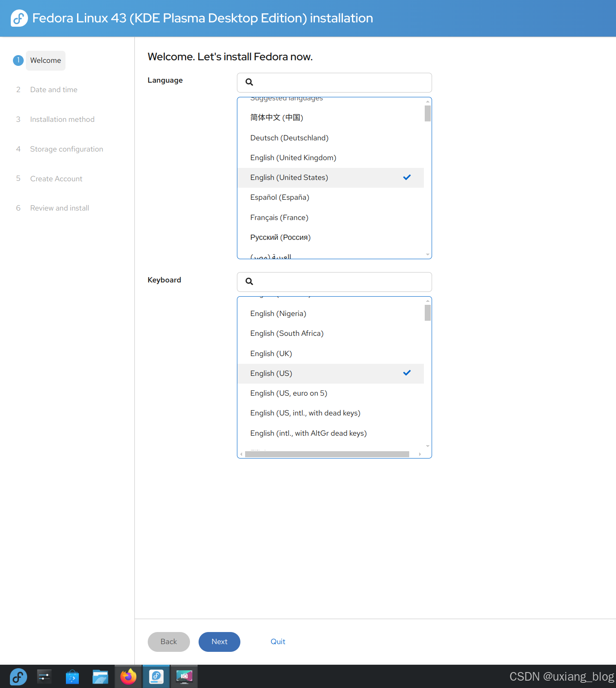Select English (South Africa) keyboard layout
Screen dimensions: 616x688
pos(330,333)
